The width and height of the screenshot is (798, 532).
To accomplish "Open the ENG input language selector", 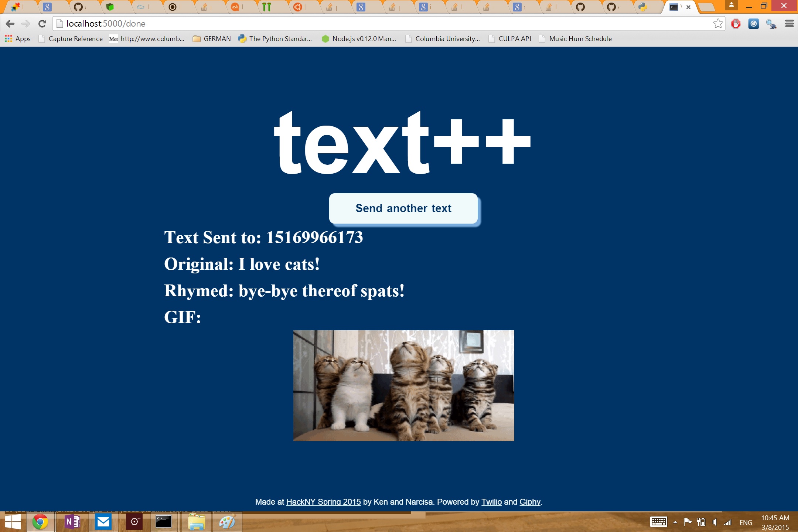I will coord(746,522).
